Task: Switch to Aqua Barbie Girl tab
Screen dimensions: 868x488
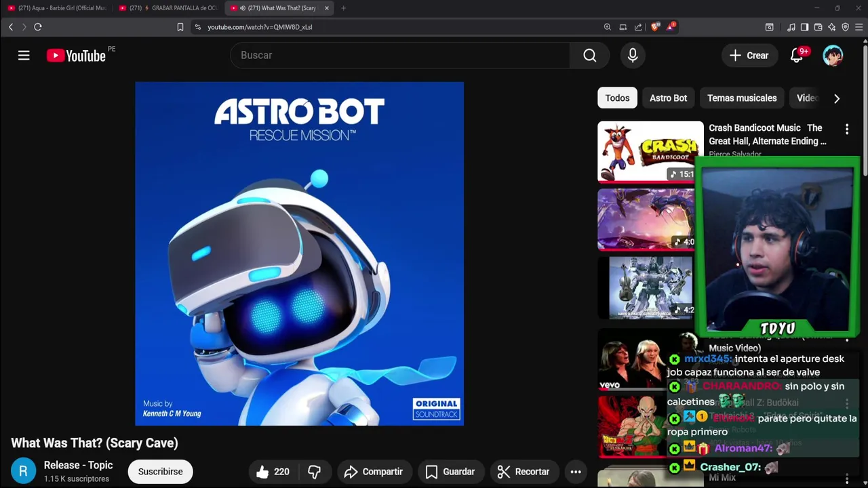Action: coord(57,8)
